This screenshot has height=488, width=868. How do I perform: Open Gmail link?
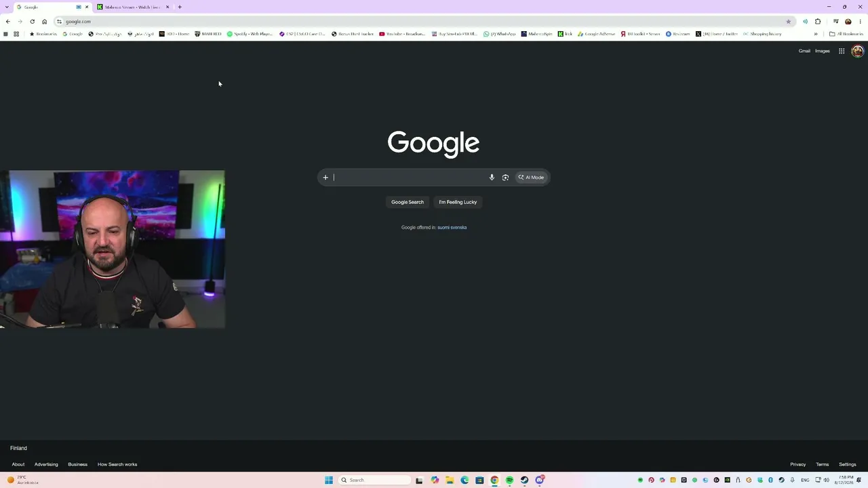[804, 51]
